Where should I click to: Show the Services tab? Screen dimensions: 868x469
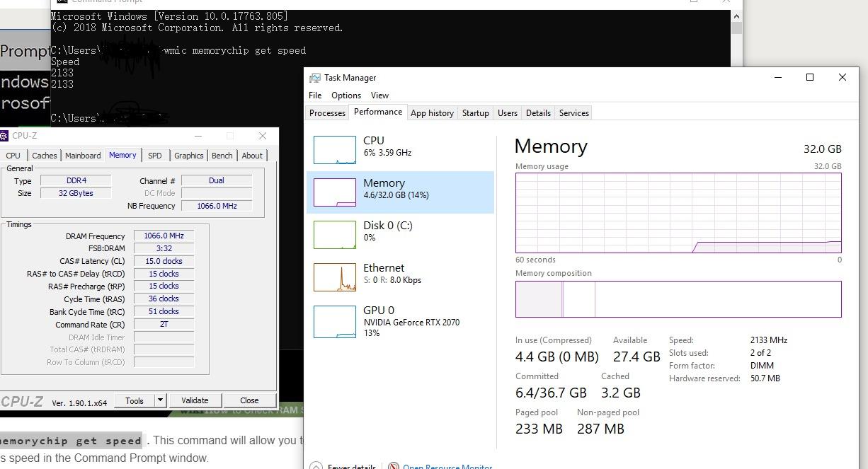tap(573, 113)
